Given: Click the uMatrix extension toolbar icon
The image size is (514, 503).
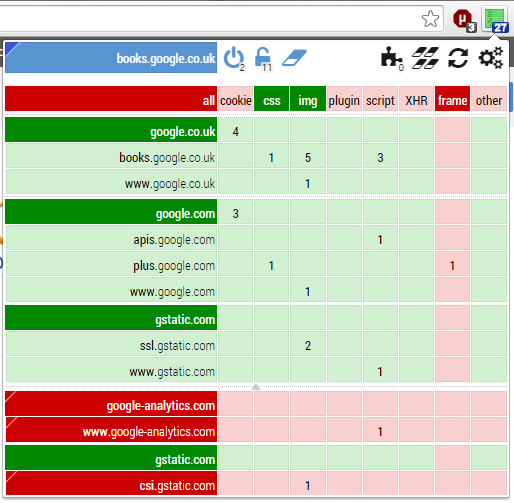Looking at the screenshot, I should coord(495,20).
